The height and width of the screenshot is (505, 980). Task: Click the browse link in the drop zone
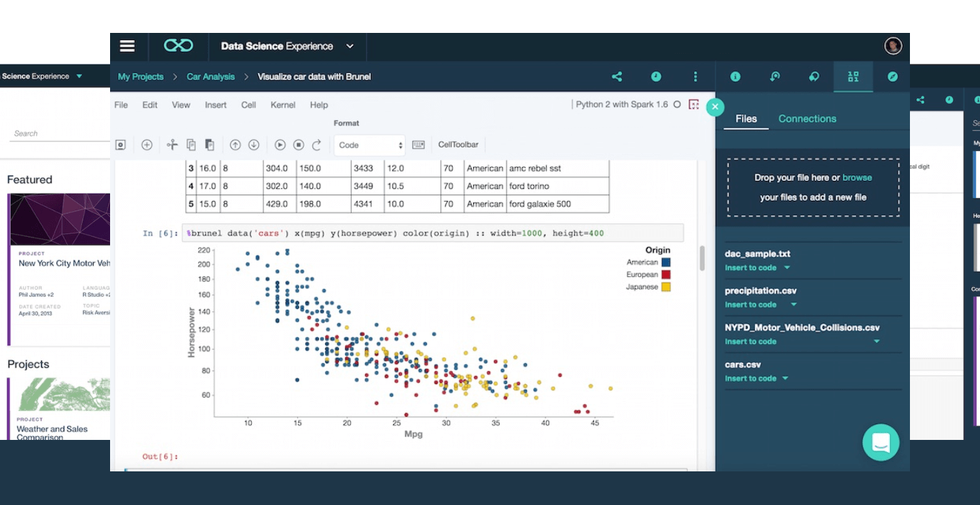tap(857, 177)
